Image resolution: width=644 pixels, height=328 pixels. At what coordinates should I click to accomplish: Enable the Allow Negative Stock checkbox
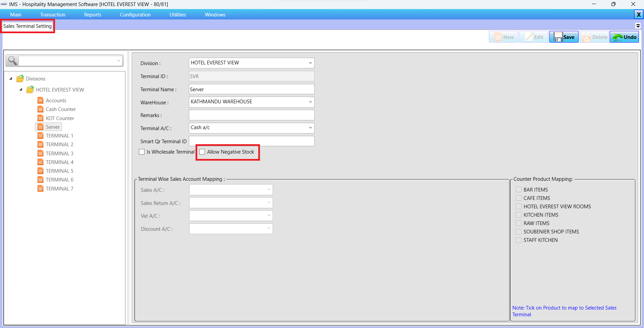coord(202,152)
